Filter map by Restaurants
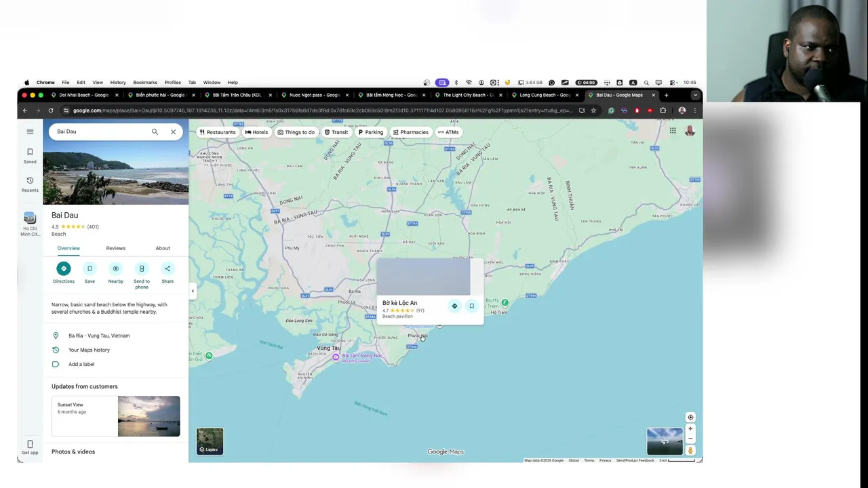The image size is (868, 488). pyautogui.click(x=217, y=132)
